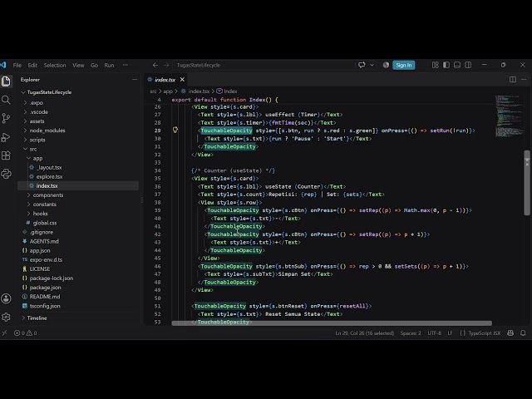Image resolution: width=532 pixels, height=399 pixels.
Task: Open the Run and Debug view icon
Action: click(6, 136)
